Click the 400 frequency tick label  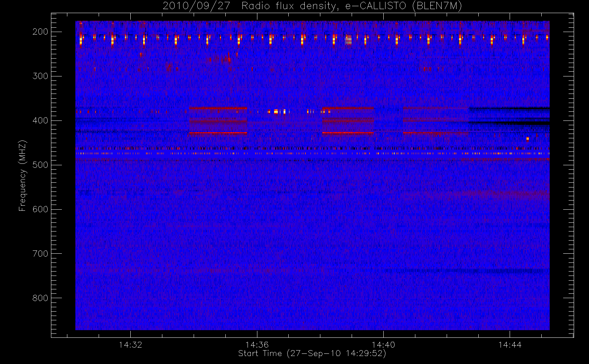(x=40, y=120)
